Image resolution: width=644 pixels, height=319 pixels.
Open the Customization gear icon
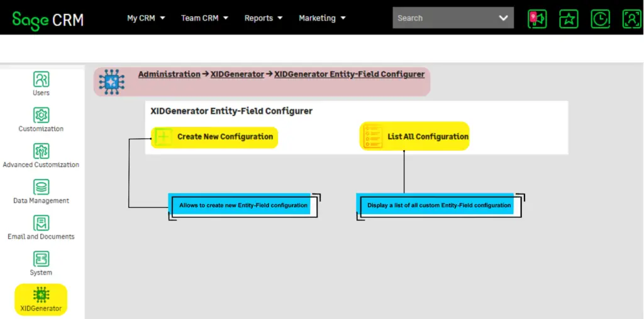pos(41,116)
